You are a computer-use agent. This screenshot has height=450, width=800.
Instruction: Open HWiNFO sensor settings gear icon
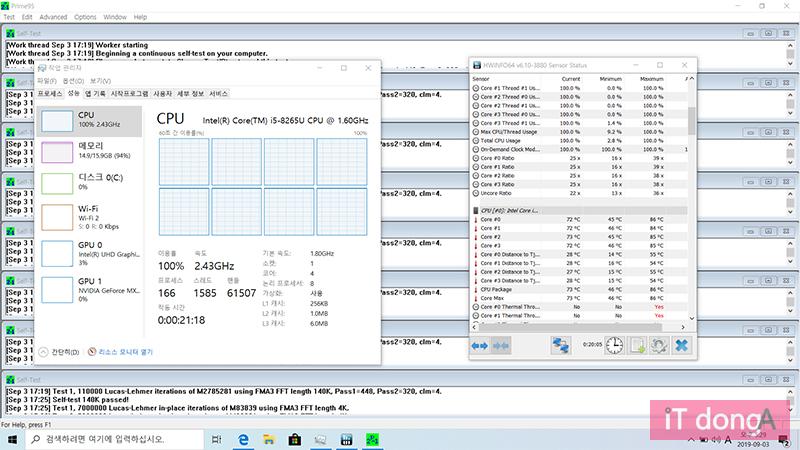tap(659, 345)
